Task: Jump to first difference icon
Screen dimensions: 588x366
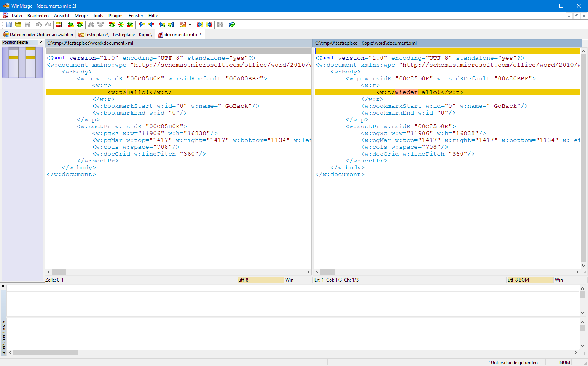Action: pyautogui.click(x=112, y=25)
